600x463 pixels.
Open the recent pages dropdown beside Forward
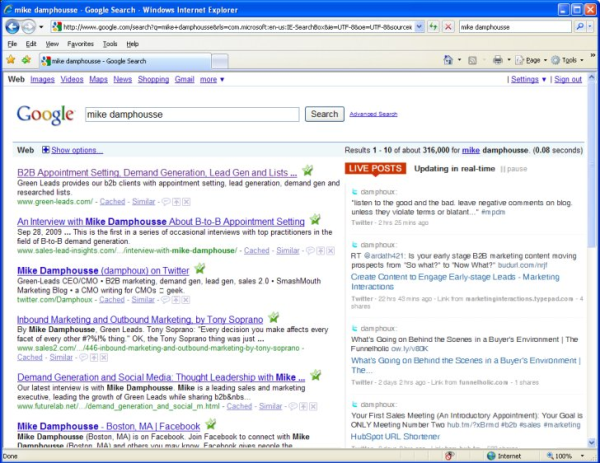point(41,27)
